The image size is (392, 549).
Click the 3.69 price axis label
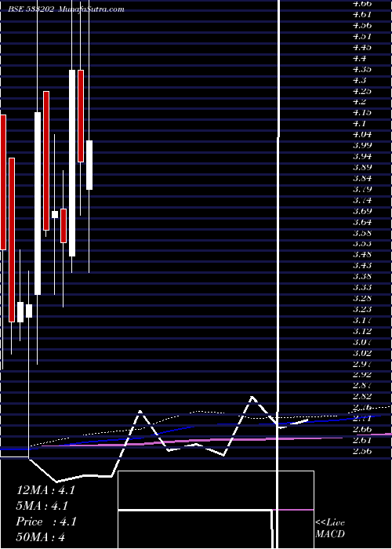pos(362,211)
